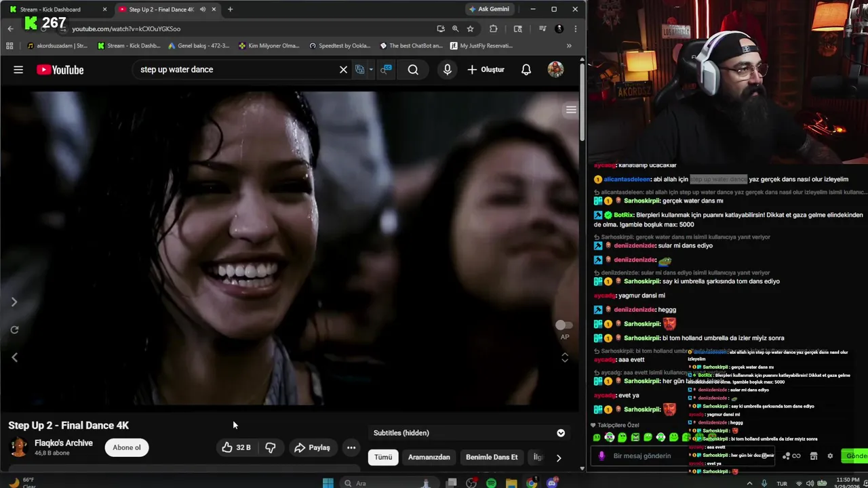Bookmark this page with star icon
This screenshot has width=868, height=488.
(x=470, y=28)
